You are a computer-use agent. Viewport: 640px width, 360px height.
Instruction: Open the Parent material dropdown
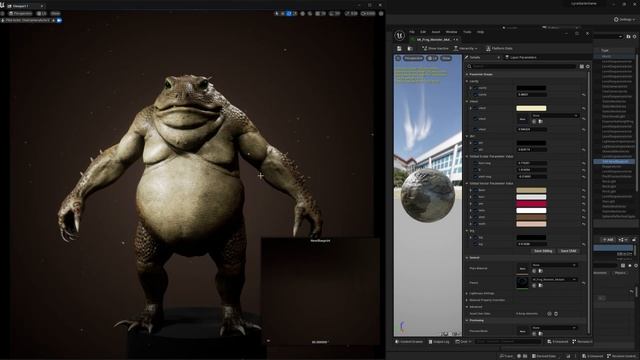click(554, 280)
